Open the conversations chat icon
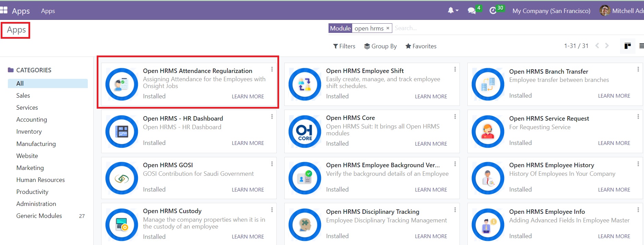Image resolution: width=644 pixels, height=245 pixels. pos(472,11)
